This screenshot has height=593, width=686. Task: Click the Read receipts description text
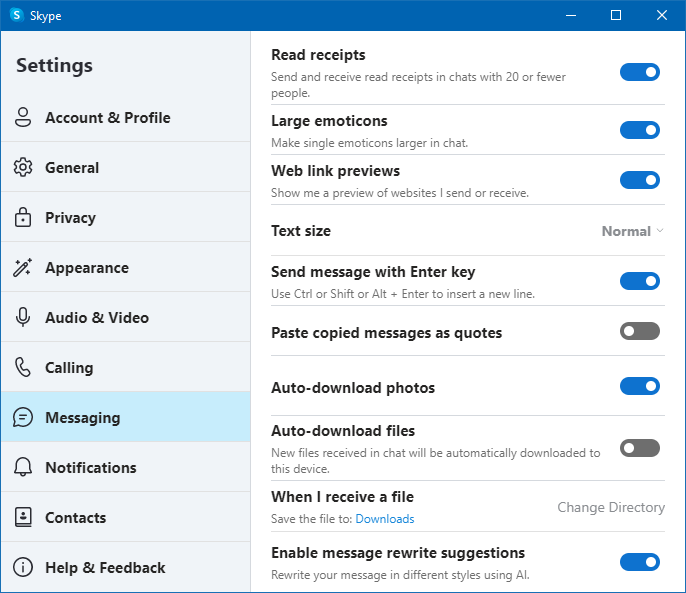click(418, 84)
